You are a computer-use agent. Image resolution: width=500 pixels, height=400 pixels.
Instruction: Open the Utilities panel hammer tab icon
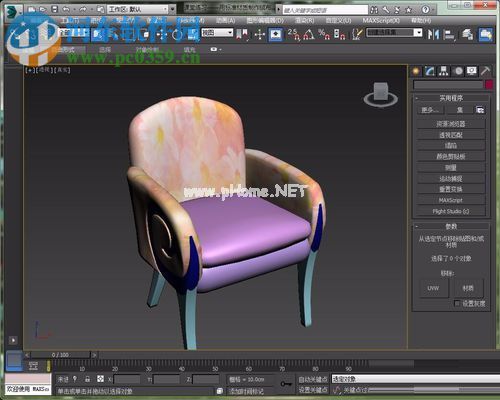485,71
